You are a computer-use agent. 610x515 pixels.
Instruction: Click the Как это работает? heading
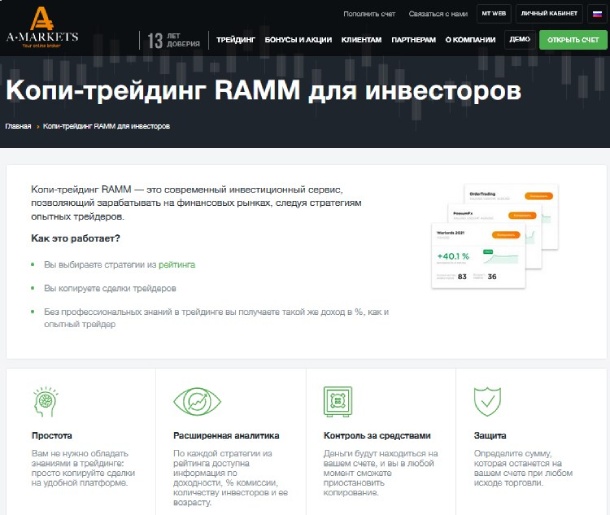coord(75,238)
